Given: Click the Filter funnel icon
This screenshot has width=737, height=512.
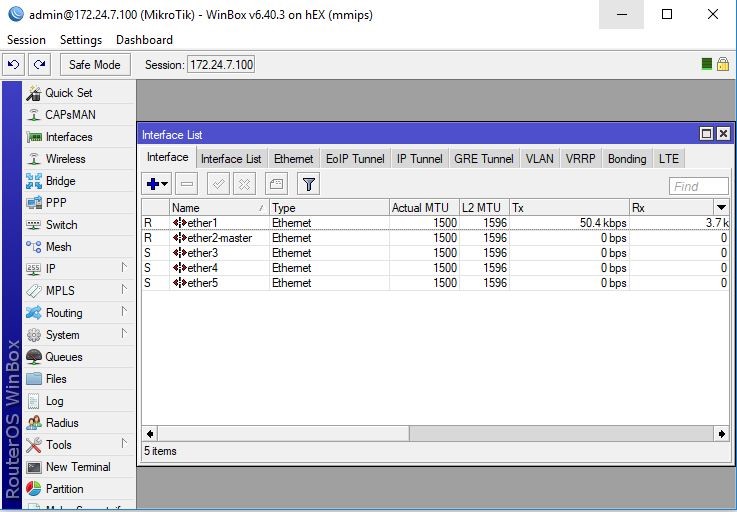Looking at the screenshot, I should tap(309, 184).
